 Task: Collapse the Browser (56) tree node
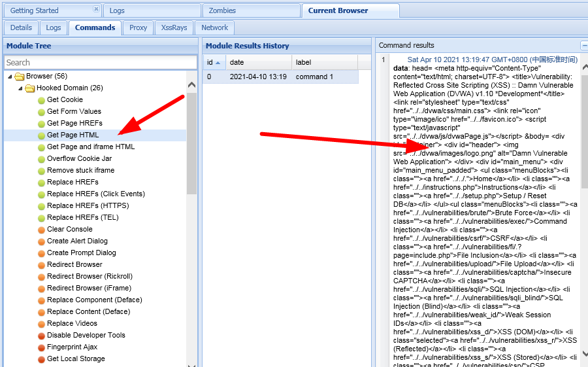(10, 77)
